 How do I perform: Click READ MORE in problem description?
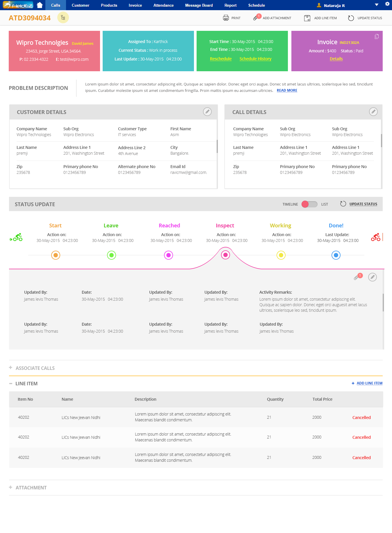point(287,90)
